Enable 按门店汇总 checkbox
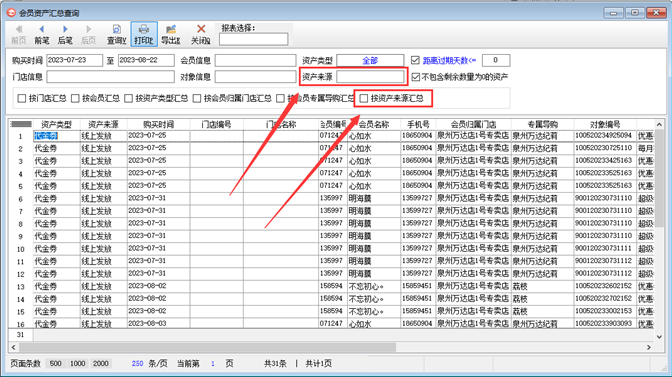The height and width of the screenshot is (377, 672). (x=22, y=99)
